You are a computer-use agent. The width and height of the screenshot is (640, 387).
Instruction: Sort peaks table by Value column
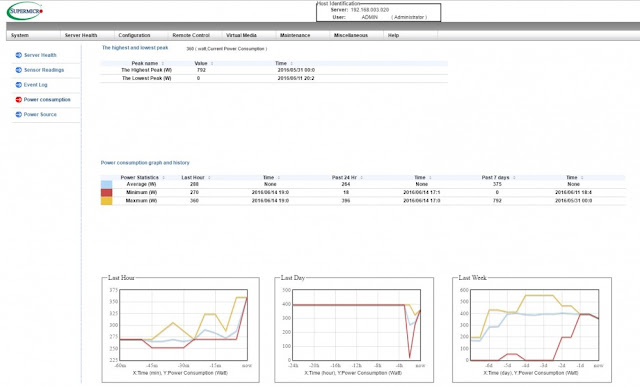click(201, 63)
